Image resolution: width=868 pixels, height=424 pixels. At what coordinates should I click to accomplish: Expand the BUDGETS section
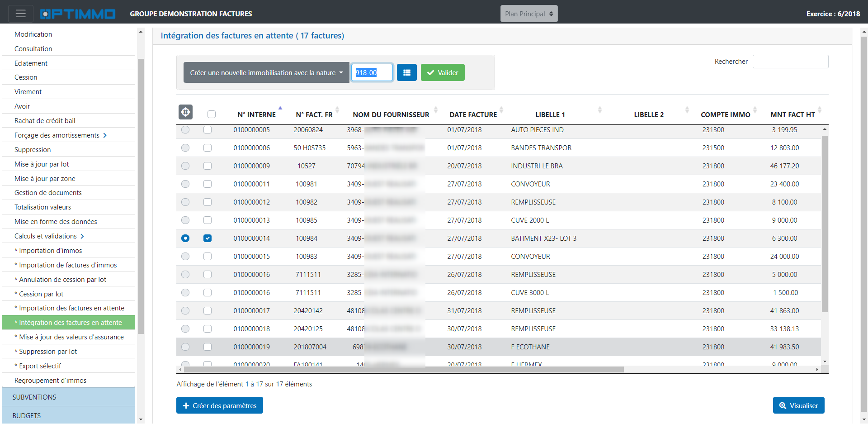[x=68, y=415]
